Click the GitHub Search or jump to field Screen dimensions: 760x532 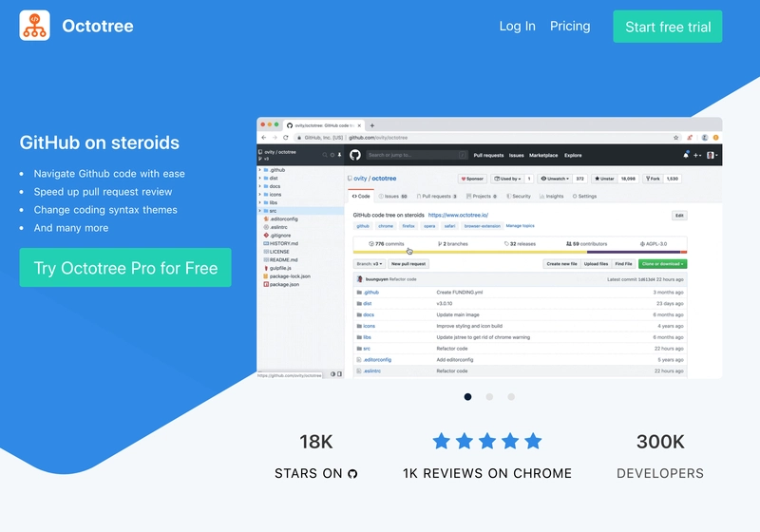(417, 155)
